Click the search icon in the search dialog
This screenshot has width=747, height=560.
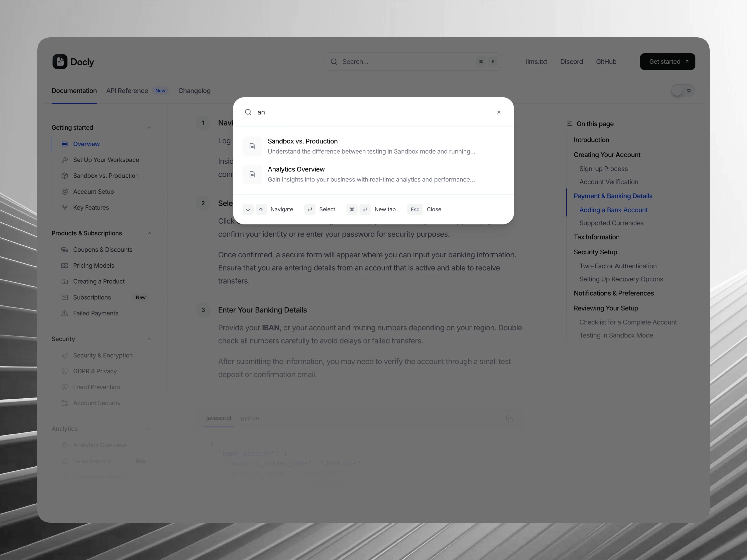(x=248, y=112)
